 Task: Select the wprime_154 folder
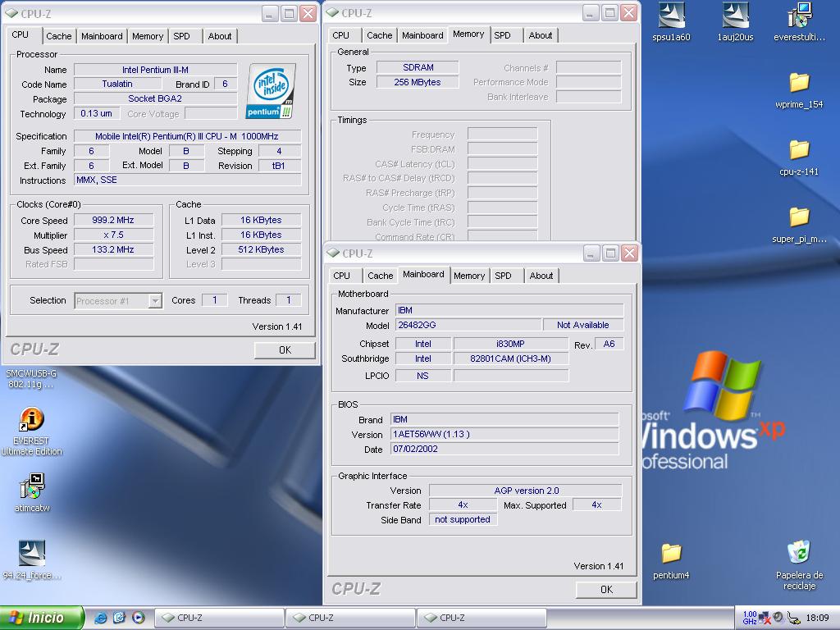[799, 90]
